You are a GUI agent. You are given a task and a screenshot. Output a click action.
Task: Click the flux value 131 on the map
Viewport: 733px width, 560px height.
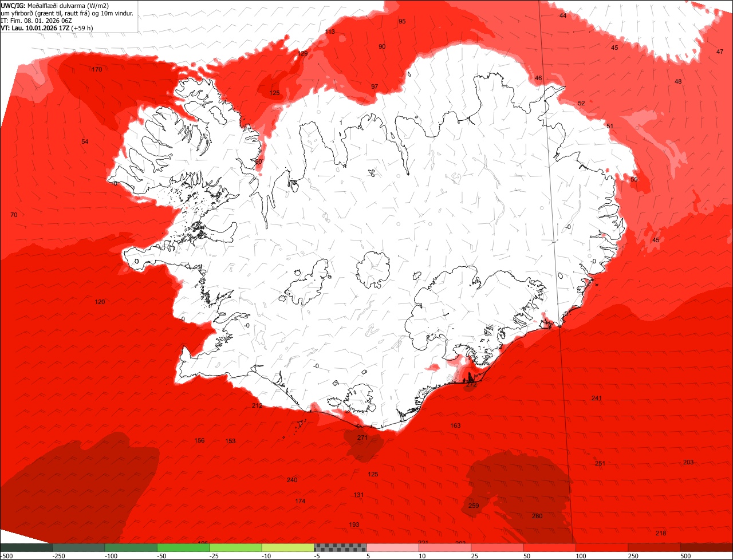coord(358,495)
